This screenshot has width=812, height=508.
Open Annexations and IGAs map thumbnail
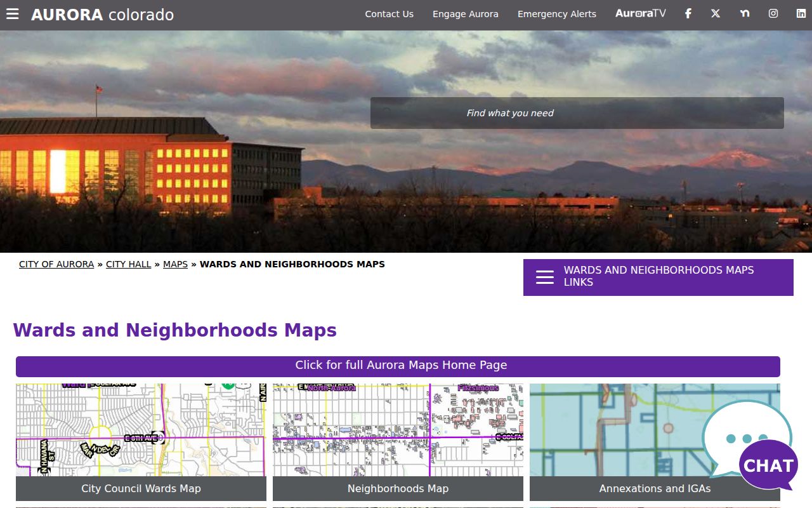655,430
